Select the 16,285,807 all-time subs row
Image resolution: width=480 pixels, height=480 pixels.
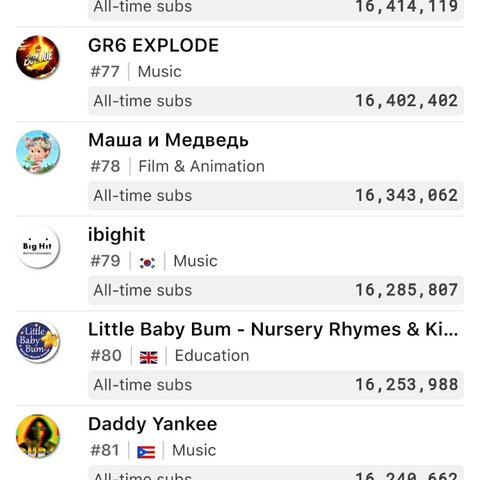[x=276, y=290]
